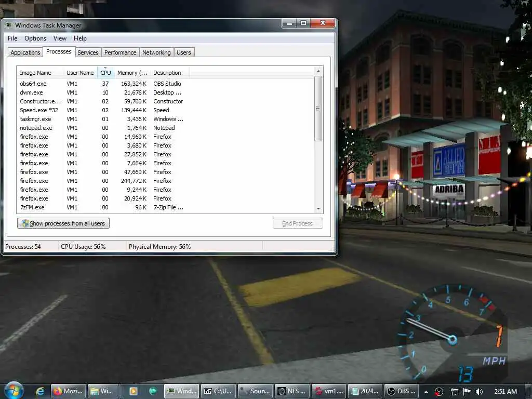Screen dimensions: 532x399
Task: Select Firefox process using 14,960 K
Action: click(166, 137)
